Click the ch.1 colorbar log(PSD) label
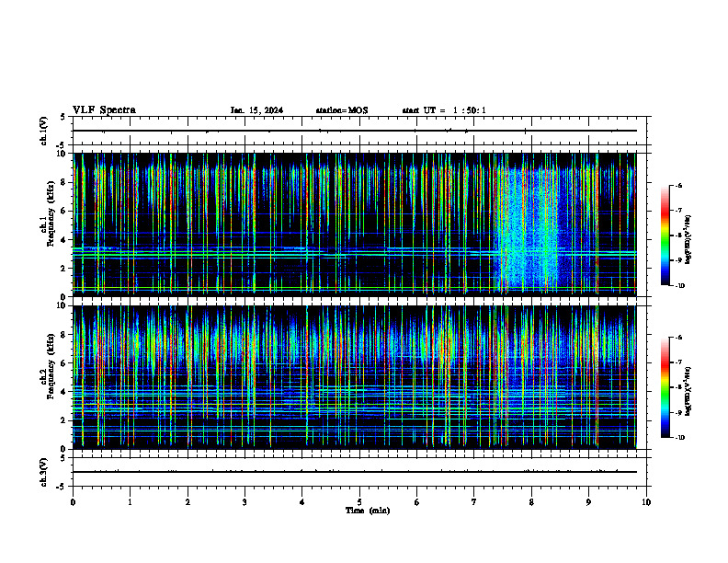 tap(688, 239)
